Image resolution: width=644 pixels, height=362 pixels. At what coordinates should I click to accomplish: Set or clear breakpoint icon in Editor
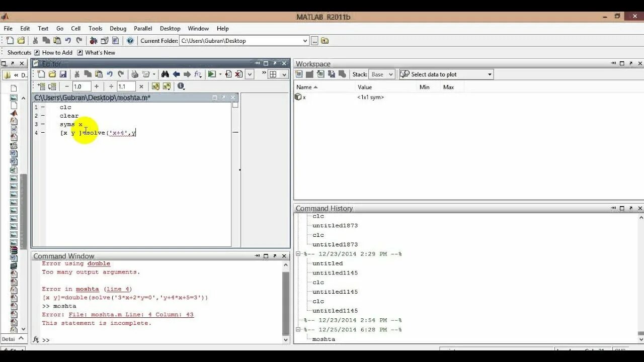coord(228,74)
